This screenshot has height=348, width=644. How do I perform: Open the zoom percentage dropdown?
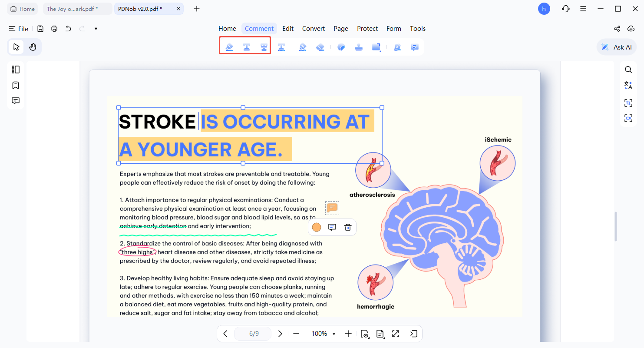click(323, 334)
